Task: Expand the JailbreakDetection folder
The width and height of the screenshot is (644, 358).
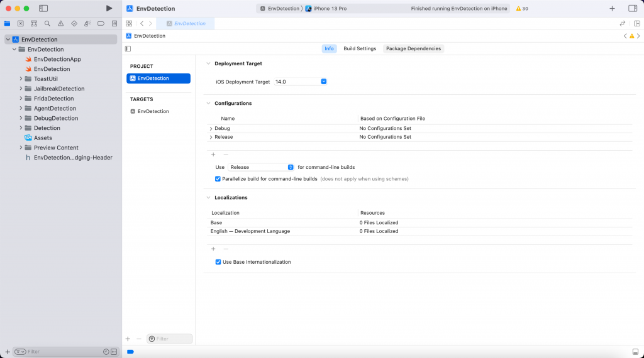Action: (21, 89)
